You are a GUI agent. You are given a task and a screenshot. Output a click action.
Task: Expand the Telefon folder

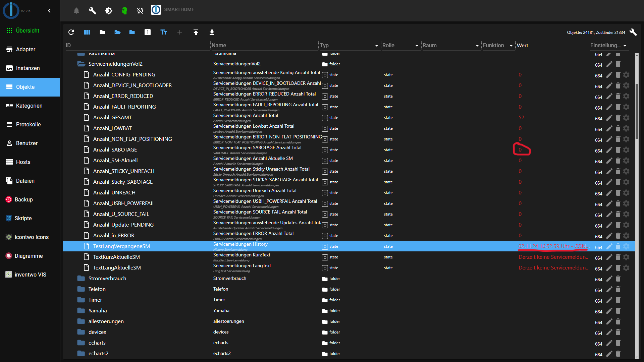click(81, 289)
